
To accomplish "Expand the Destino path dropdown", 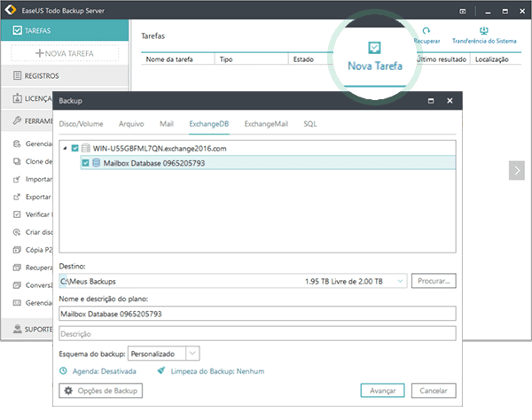I will pos(399,281).
